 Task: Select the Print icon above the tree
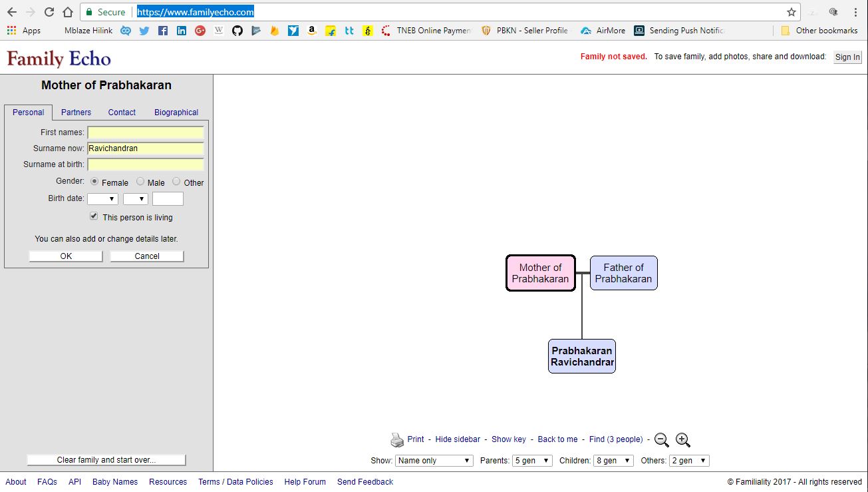click(x=396, y=439)
